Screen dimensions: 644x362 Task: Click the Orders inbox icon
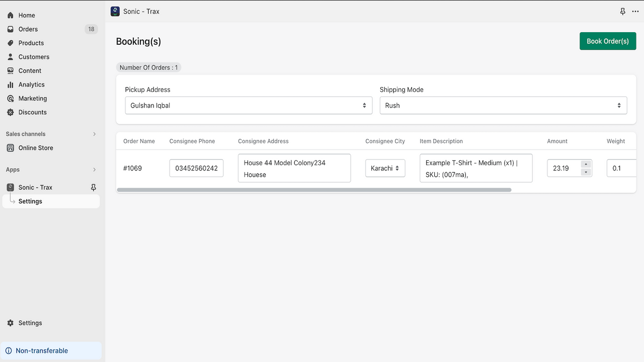(10, 29)
